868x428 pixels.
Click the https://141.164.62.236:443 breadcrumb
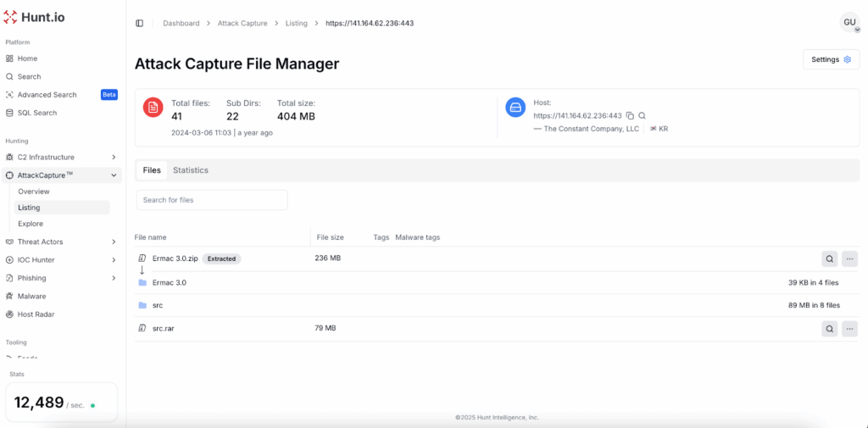(x=370, y=23)
